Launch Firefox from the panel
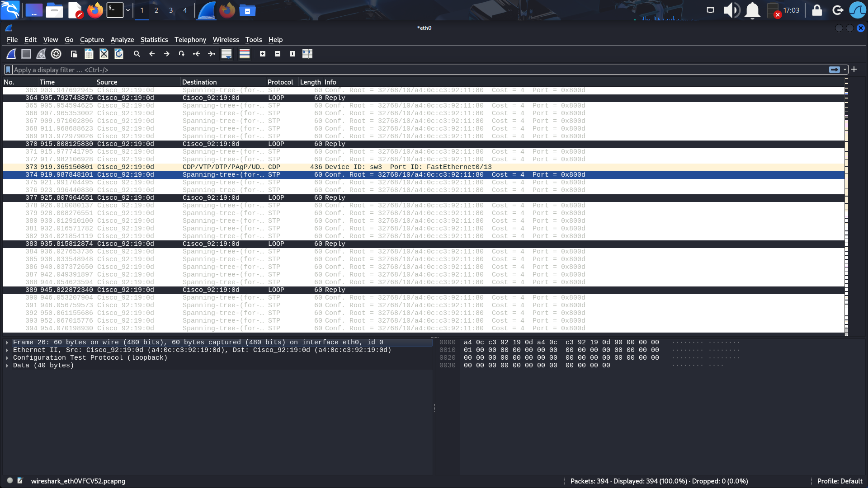The image size is (868, 488). coord(95,10)
